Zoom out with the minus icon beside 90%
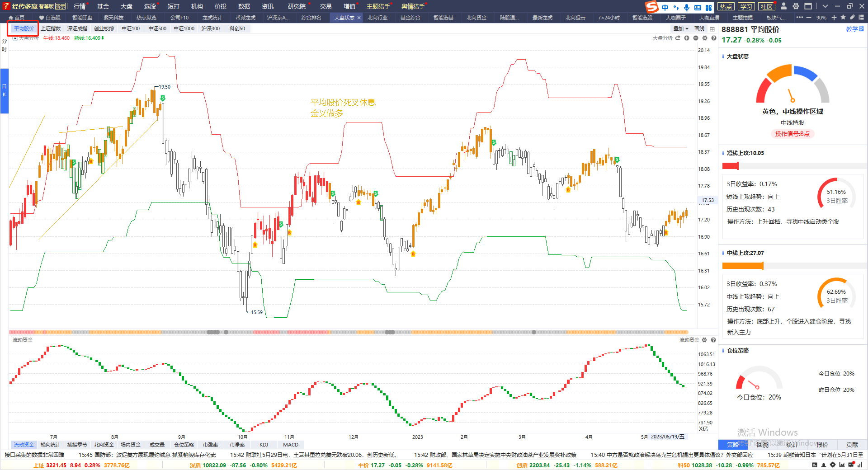This screenshot has height=470, width=868. pyautogui.click(x=808, y=18)
